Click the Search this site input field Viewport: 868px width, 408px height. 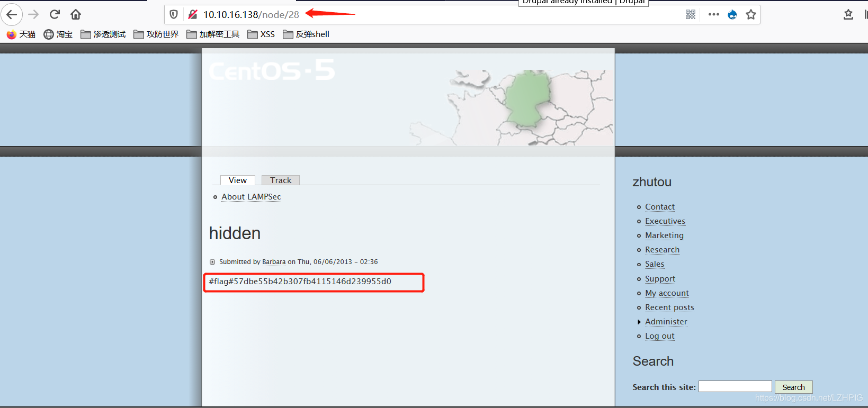click(x=735, y=387)
